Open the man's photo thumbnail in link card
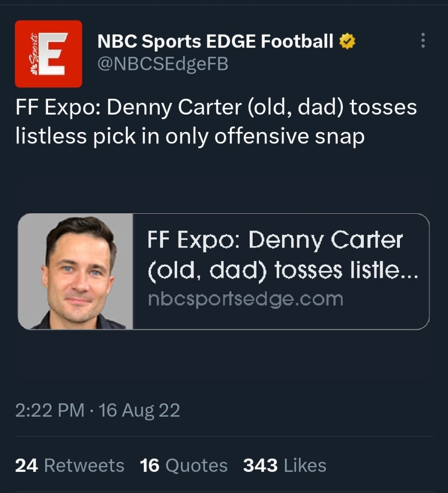 tap(76, 272)
